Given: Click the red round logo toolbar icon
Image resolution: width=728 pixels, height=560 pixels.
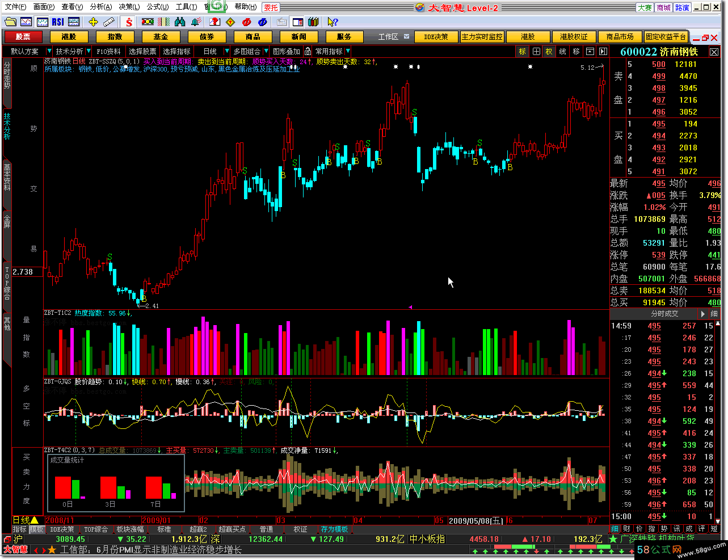Looking at the screenshot, I should [x=246, y=22].
